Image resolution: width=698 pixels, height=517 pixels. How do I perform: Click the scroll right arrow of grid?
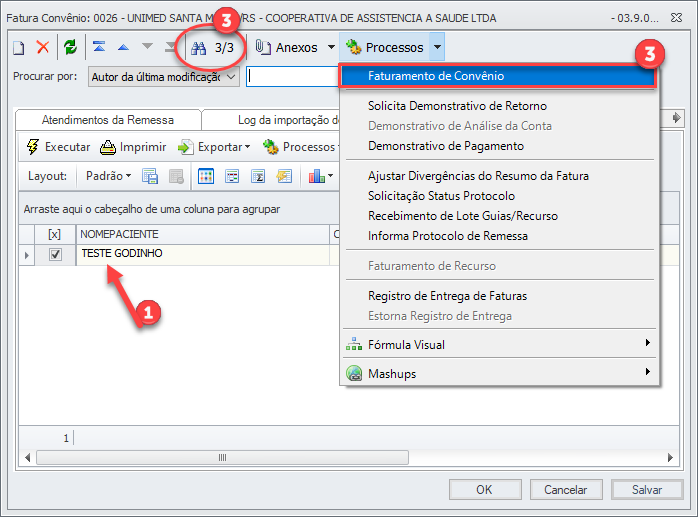pyautogui.click(x=670, y=457)
